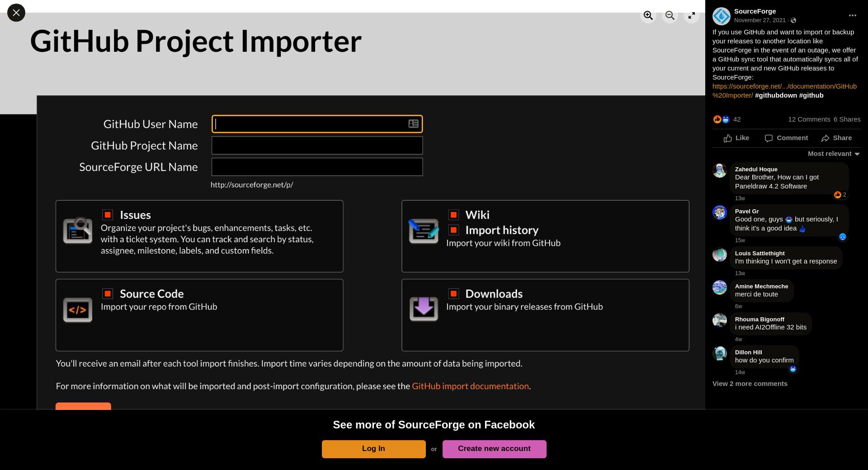The height and width of the screenshot is (470, 868).
Task: Click the public audience globe icon
Action: pyautogui.click(x=793, y=20)
